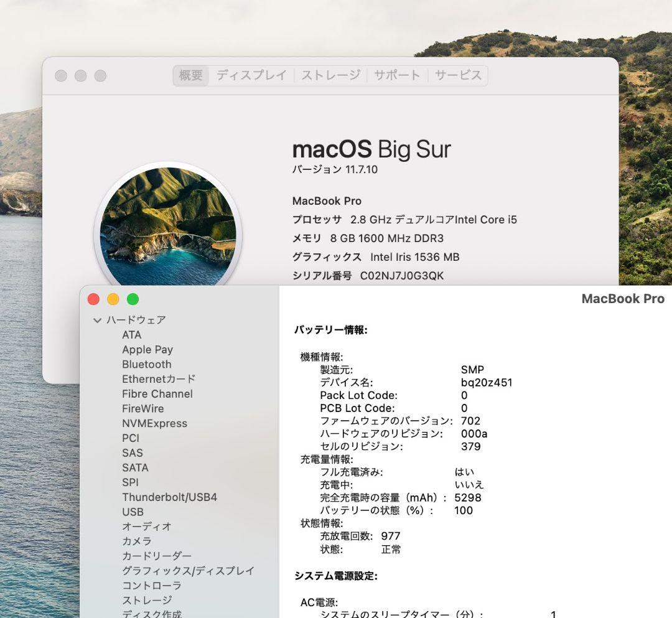
Task: Select カメラ in the hardware list
Action: point(136,541)
